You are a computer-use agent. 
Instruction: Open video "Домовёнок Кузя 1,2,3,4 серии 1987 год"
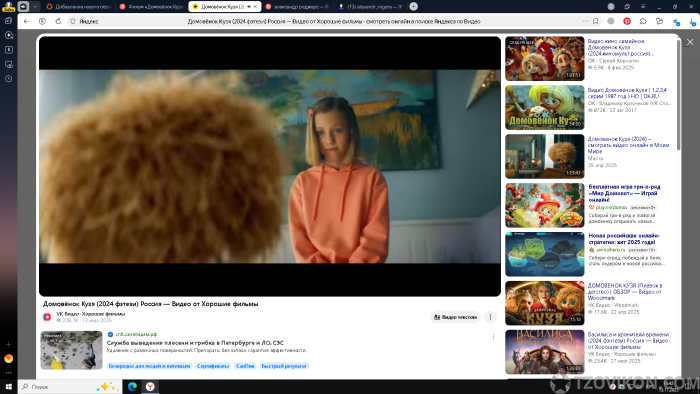pyautogui.click(x=627, y=93)
